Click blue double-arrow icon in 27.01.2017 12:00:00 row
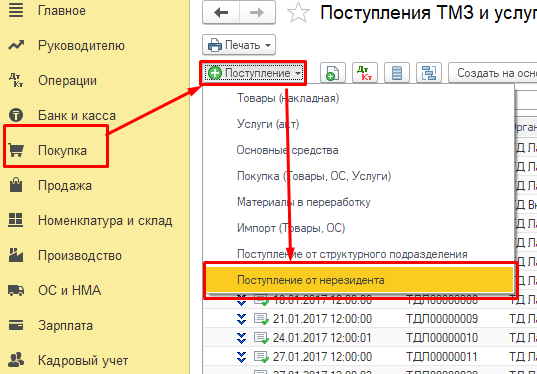Image resolution: width=537 pixels, height=374 pixels. (x=241, y=357)
